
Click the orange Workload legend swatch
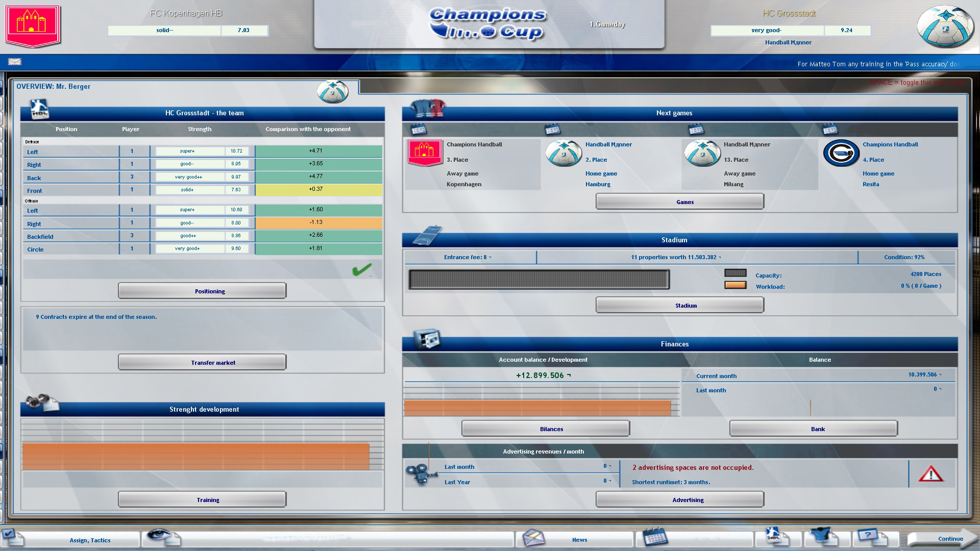735,285
